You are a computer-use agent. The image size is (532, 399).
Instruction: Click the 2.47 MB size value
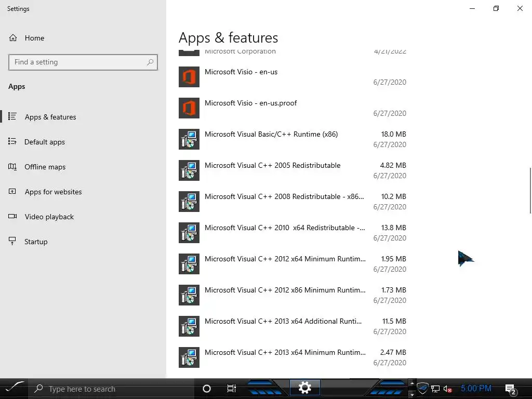[x=393, y=353]
